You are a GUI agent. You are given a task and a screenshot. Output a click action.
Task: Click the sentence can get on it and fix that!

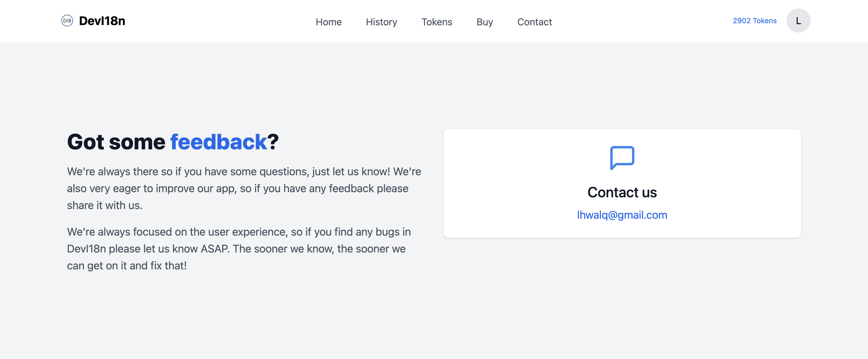(127, 265)
